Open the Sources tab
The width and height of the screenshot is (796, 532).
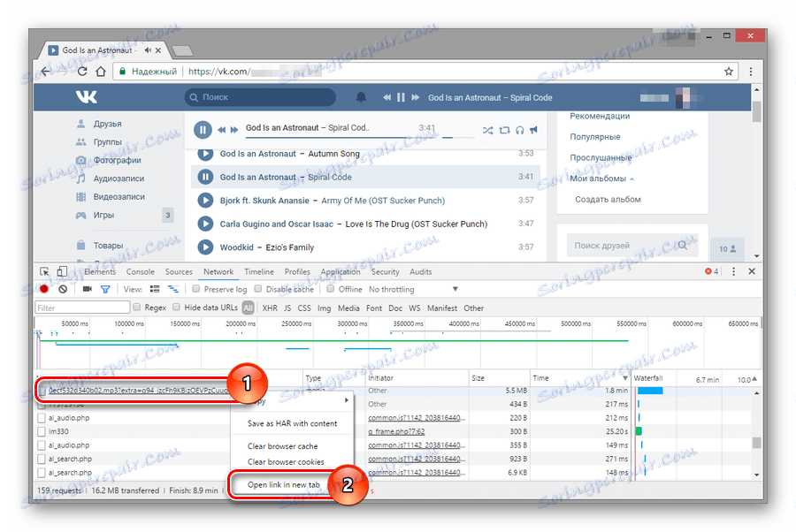pos(179,272)
